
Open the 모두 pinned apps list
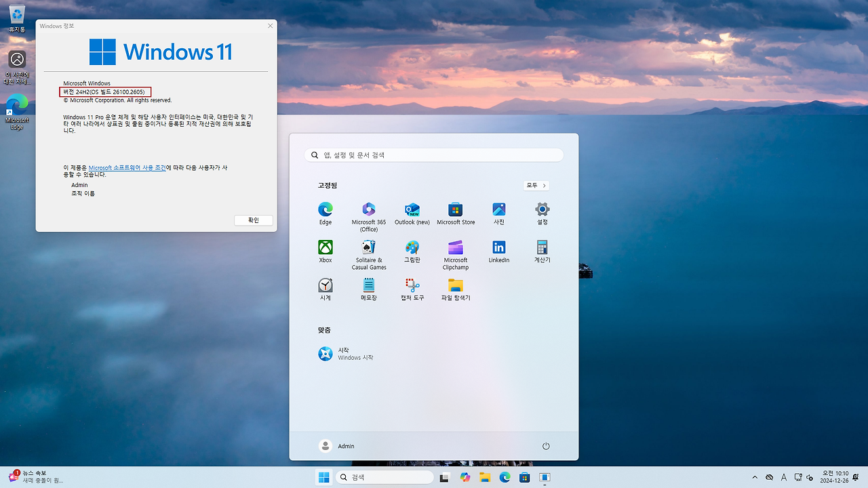pos(535,185)
